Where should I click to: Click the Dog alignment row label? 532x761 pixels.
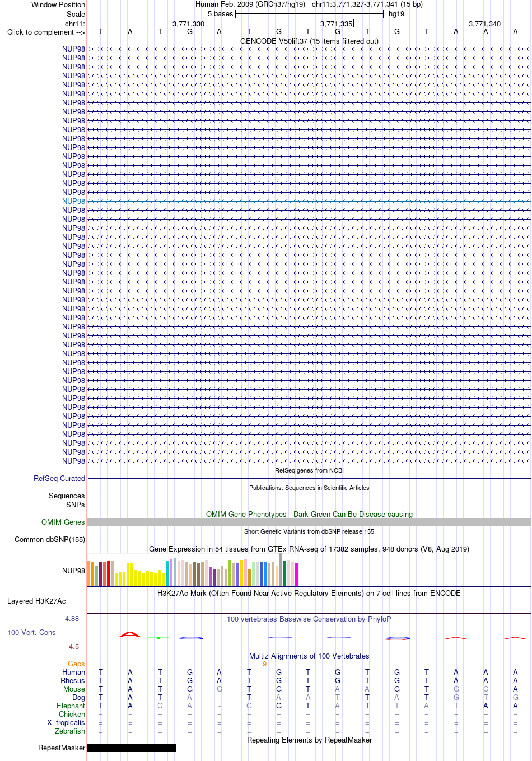(78, 697)
